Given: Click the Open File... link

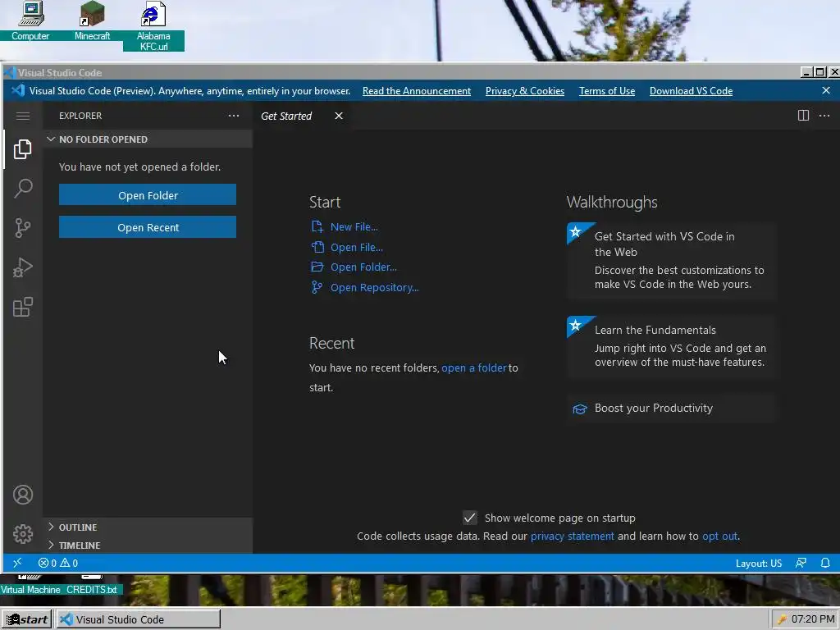Looking at the screenshot, I should click(357, 248).
